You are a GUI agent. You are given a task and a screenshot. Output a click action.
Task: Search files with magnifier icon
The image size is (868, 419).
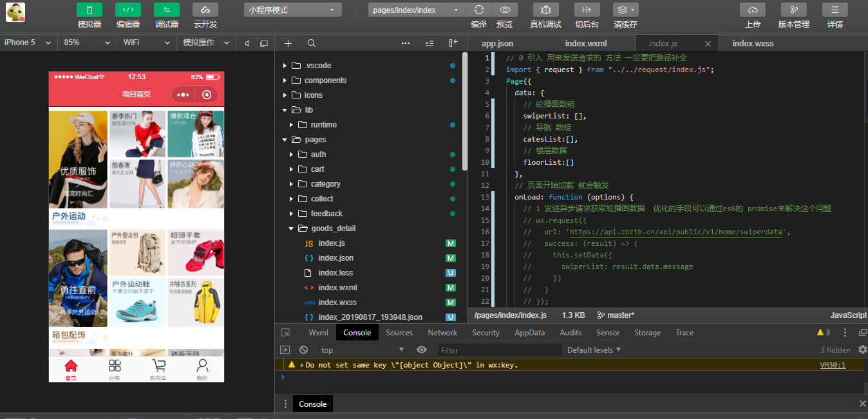pos(312,43)
